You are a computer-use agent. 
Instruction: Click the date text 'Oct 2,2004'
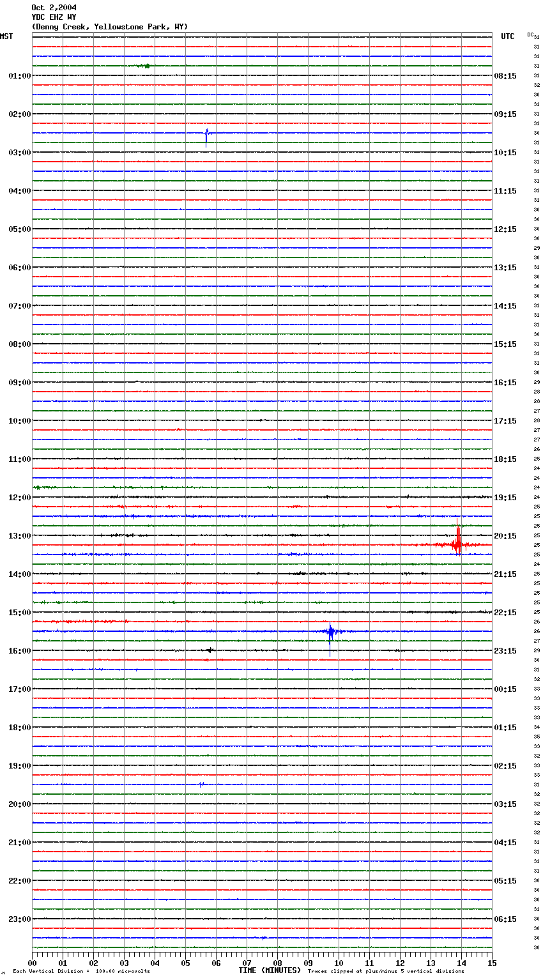tap(54, 8)
